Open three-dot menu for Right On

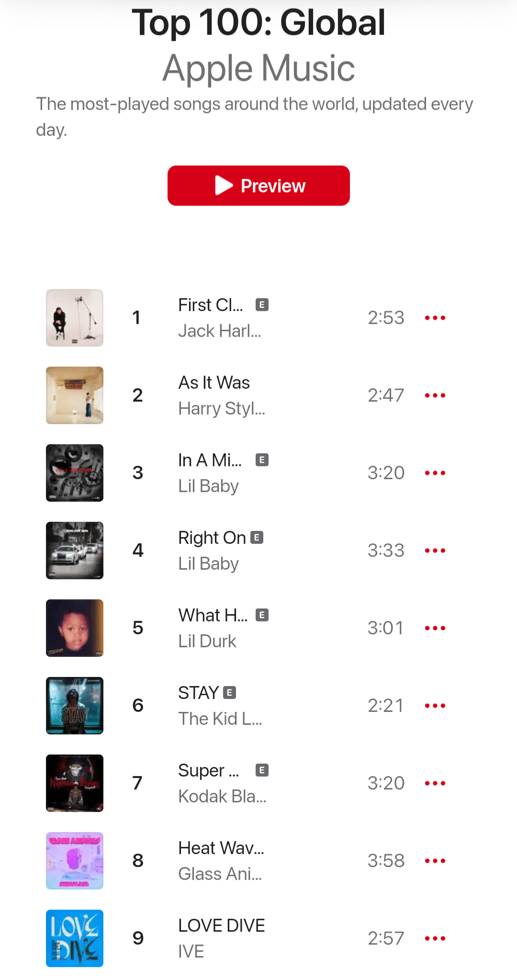[435, 551]
